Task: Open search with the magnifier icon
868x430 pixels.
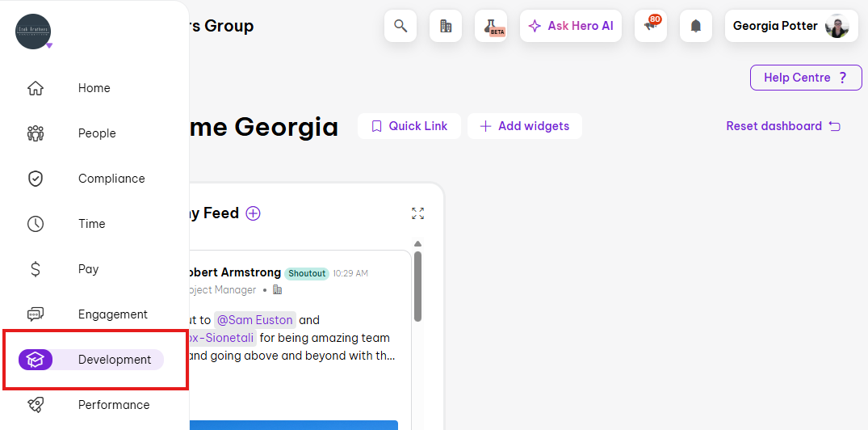Action: tap(400, 26)
